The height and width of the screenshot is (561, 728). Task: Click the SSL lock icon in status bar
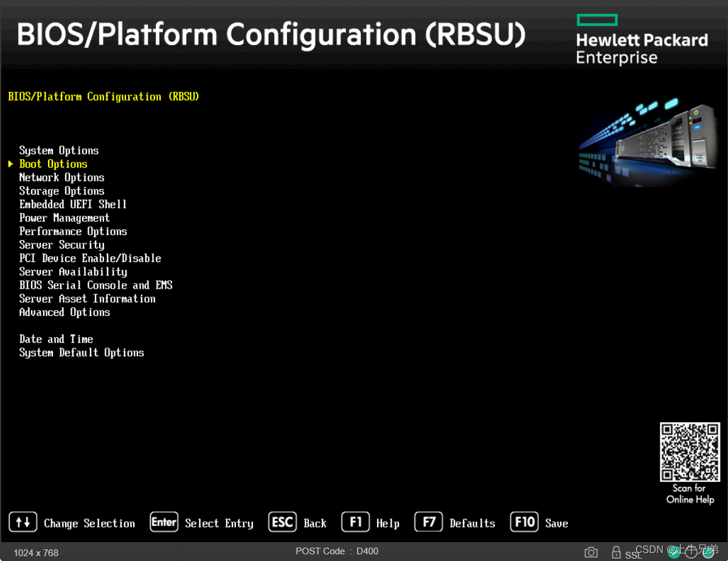pyautogui.click(x=616, y=552)
